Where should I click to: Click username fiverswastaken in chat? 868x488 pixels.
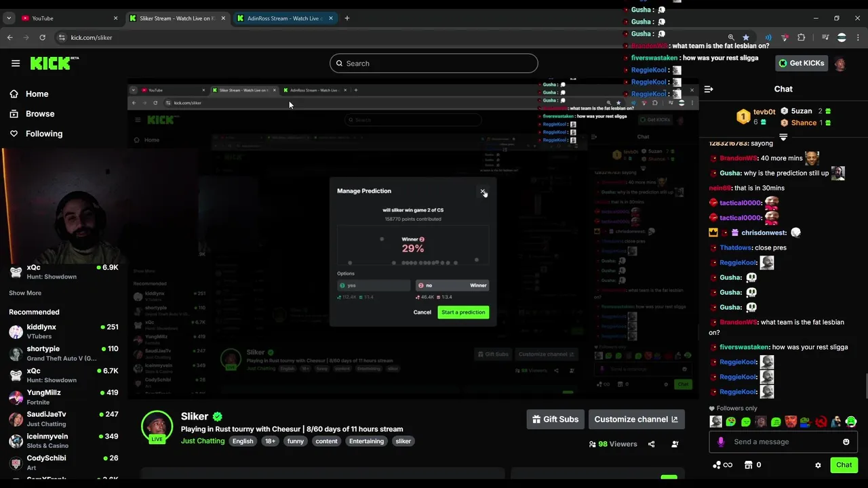point(744,347)
